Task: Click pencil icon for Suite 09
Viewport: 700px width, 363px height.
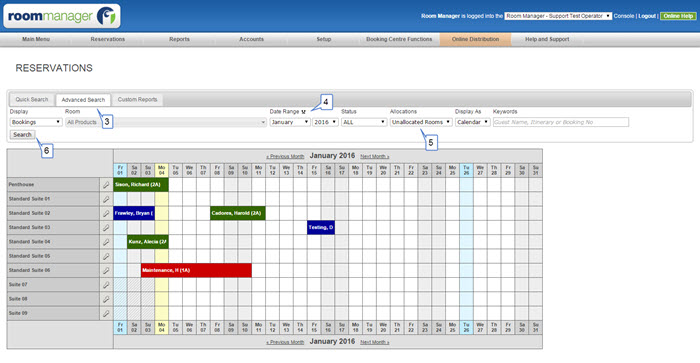Action: [106, 313]
